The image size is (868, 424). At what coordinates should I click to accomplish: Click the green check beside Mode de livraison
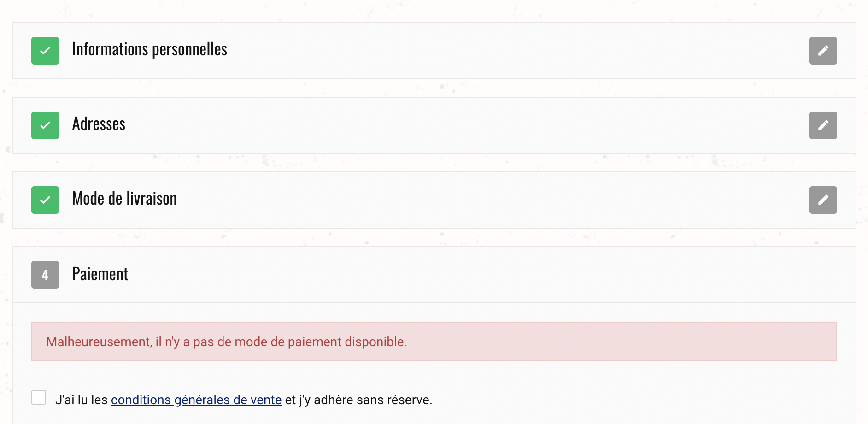click(x=45, y=200)
